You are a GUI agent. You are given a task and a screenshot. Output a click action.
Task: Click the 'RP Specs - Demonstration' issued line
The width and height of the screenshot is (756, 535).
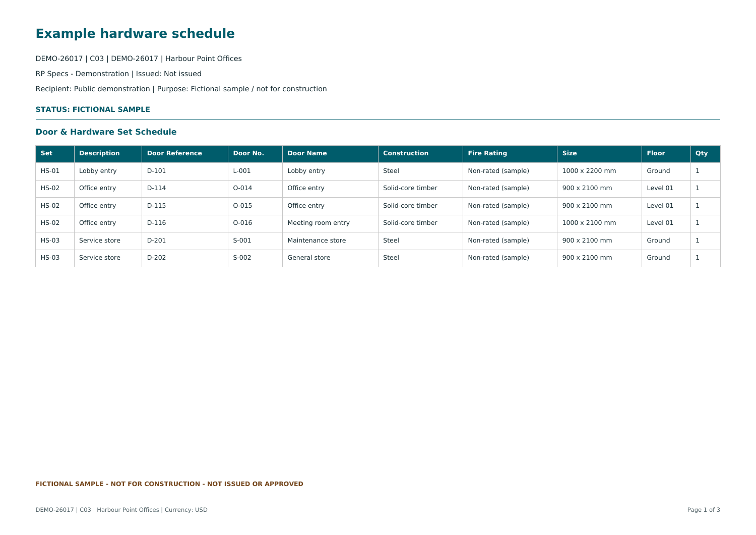[x=118, y=74]
